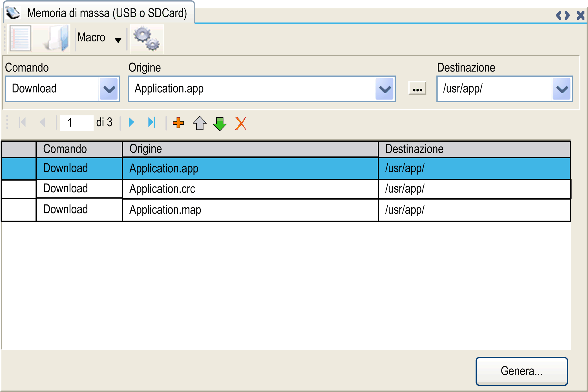Image resolution: width=588 pixels, height=392 pixels.
Task: Go to the next record with the blue arrow
Action: point(131,122)
